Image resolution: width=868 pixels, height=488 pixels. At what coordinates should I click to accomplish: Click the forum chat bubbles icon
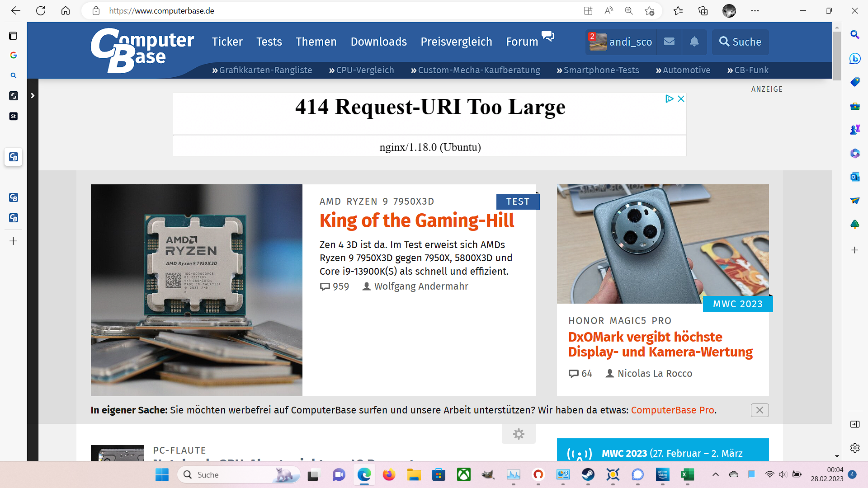tap(547, 36)
